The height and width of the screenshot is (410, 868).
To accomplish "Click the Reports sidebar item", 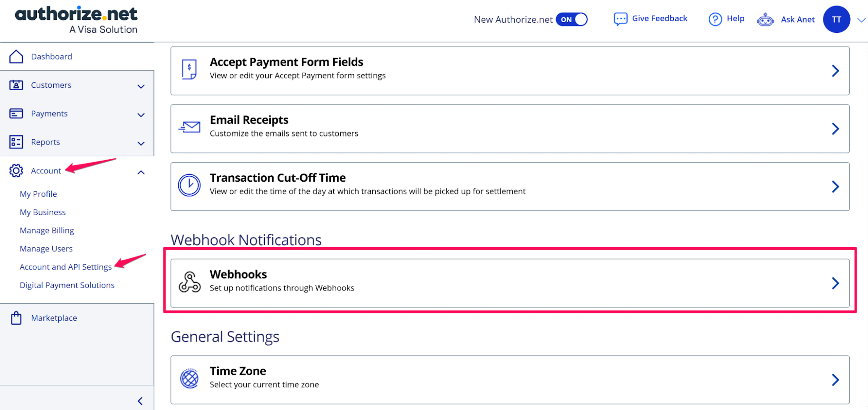I will tap(45, 142).
